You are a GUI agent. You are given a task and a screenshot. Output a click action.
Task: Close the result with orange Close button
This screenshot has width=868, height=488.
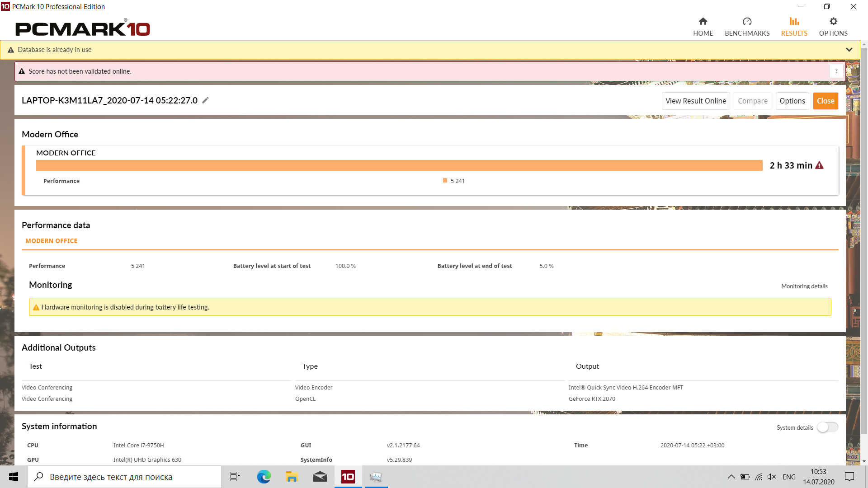point(826,101)
